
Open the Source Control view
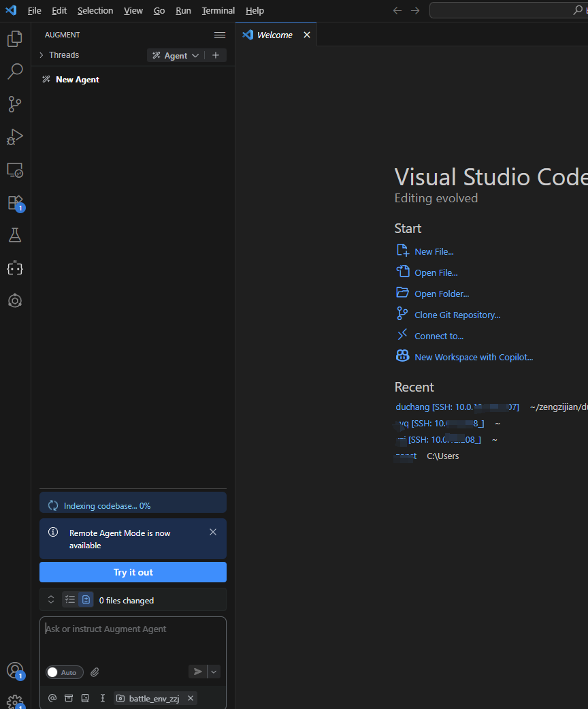coord(15,104)
